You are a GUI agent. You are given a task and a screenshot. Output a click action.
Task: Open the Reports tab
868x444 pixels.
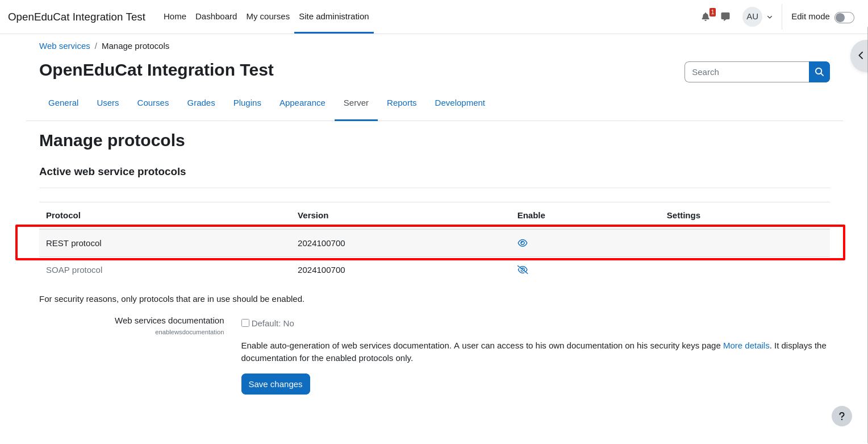402,103
